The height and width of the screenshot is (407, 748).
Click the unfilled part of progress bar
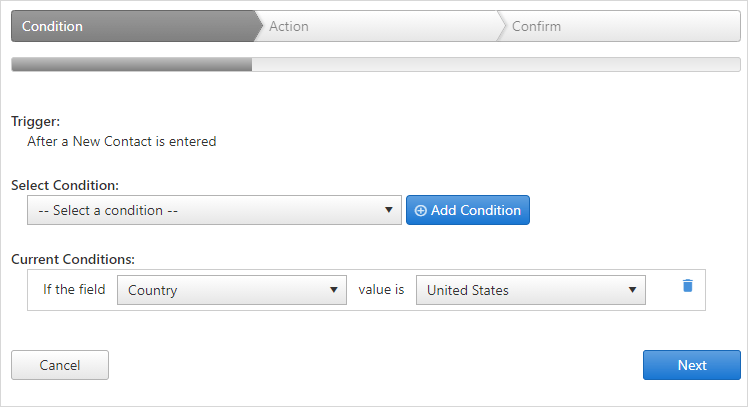pyautogui.click(x=496, y=64)
